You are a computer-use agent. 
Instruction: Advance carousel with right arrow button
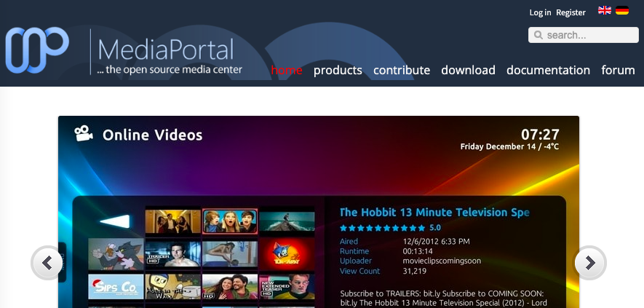(x=590, y=263)
